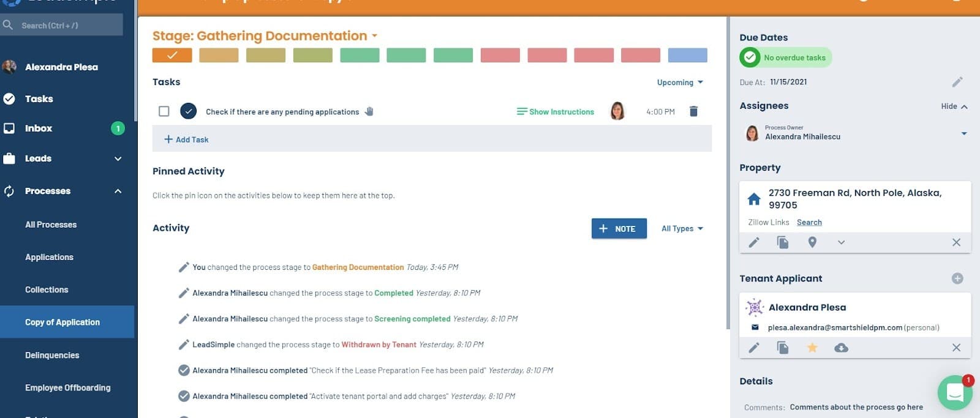980x418 pixels.
Task: Select the first green stage swatch
Action: click(x=360, y=55)
